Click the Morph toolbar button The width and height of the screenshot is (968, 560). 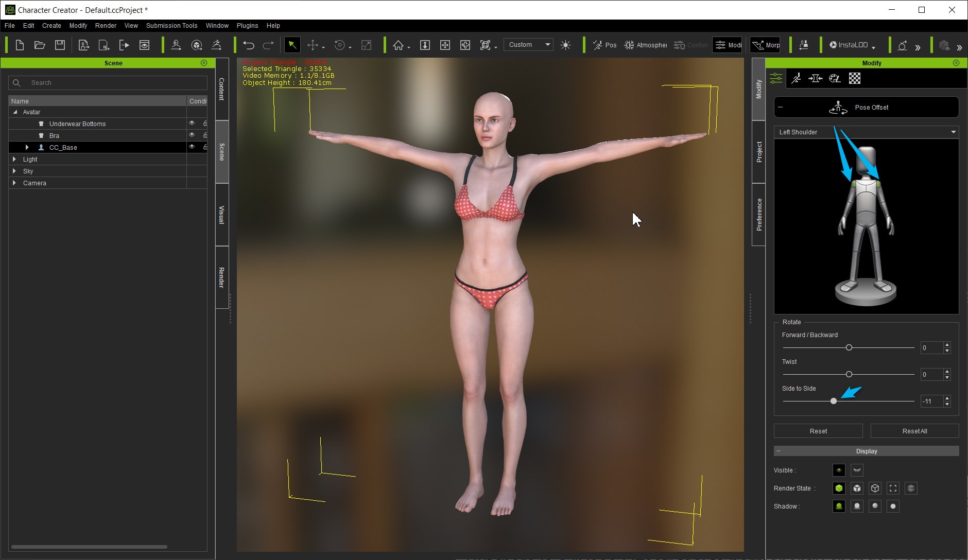point(765,45)
